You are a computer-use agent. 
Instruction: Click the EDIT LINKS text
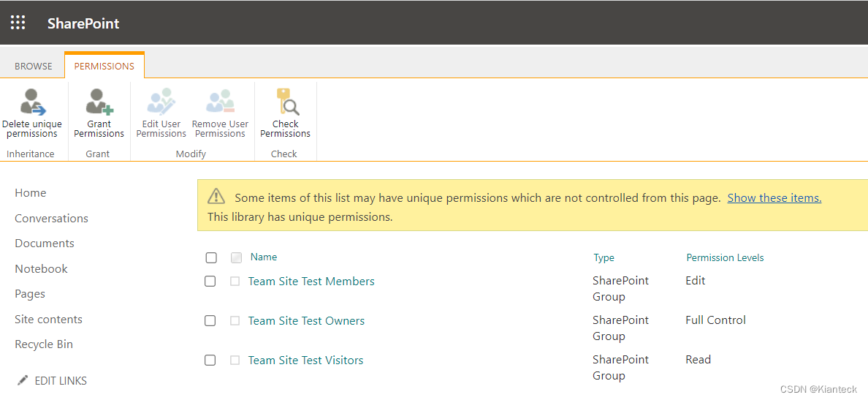[61, 381]
